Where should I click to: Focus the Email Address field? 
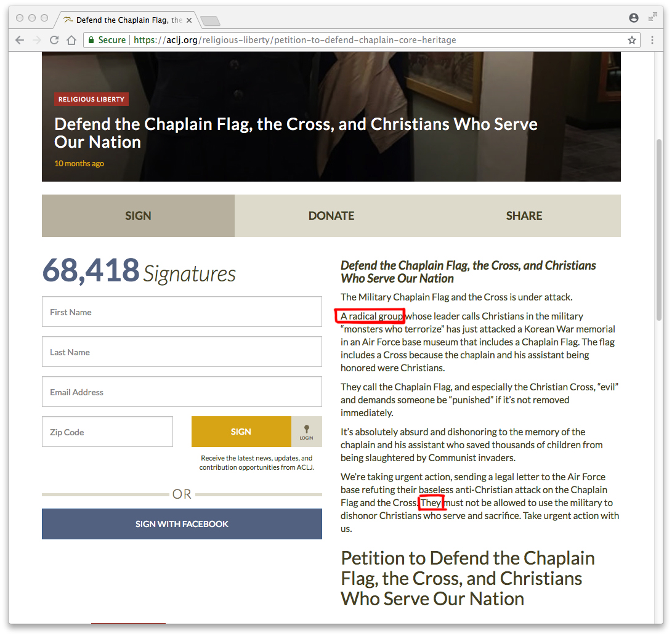182,392
